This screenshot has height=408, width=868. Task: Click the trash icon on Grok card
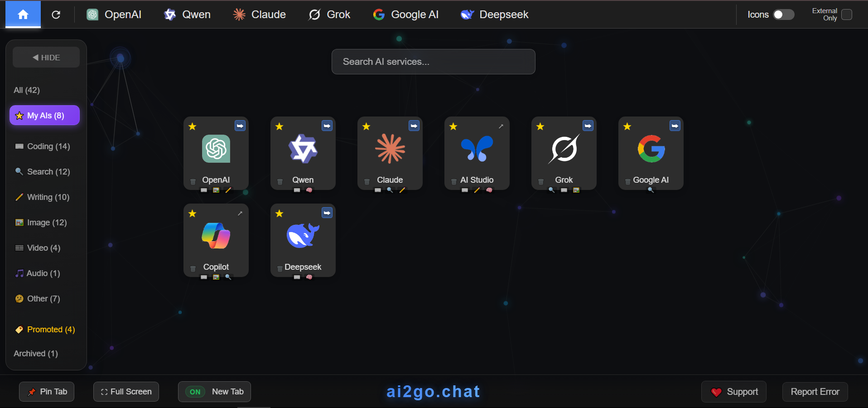coord(540,182)
